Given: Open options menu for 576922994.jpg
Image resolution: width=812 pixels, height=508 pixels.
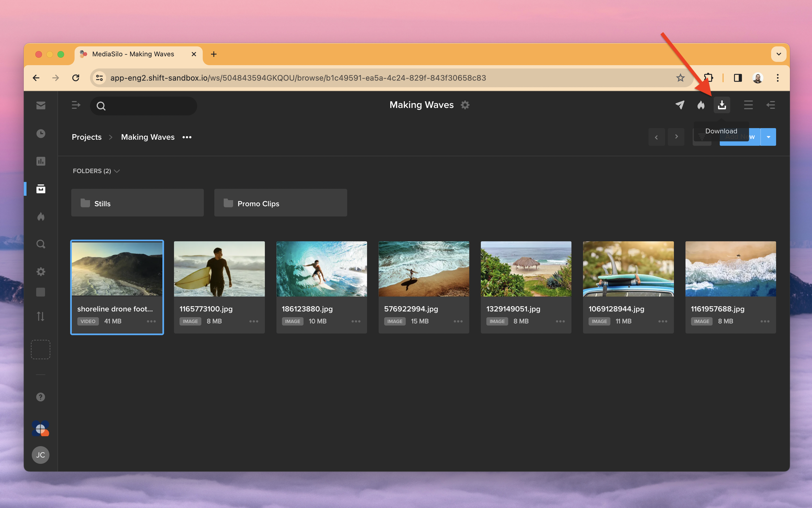Looking at the screenshot, I should click(458, 321).
